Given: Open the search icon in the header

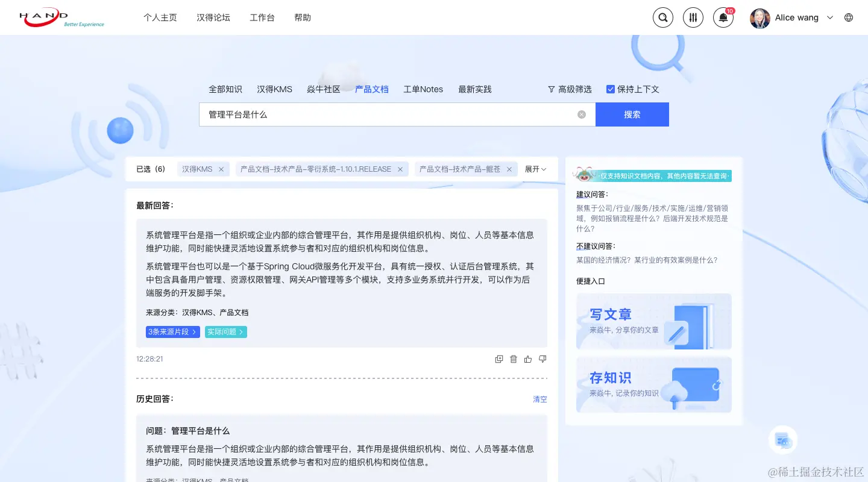Looking at the screenshot, I should click(663, 17).
